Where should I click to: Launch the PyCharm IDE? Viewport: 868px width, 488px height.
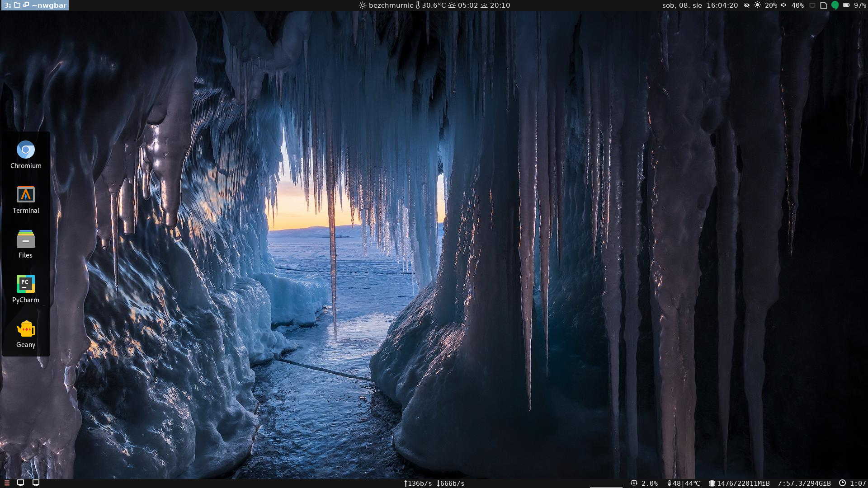[x=26, y=284]
